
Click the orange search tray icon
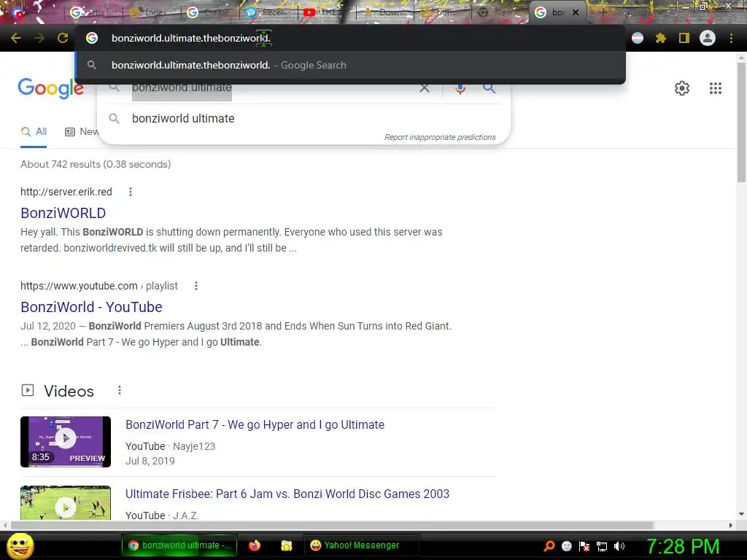pos(549,545)
